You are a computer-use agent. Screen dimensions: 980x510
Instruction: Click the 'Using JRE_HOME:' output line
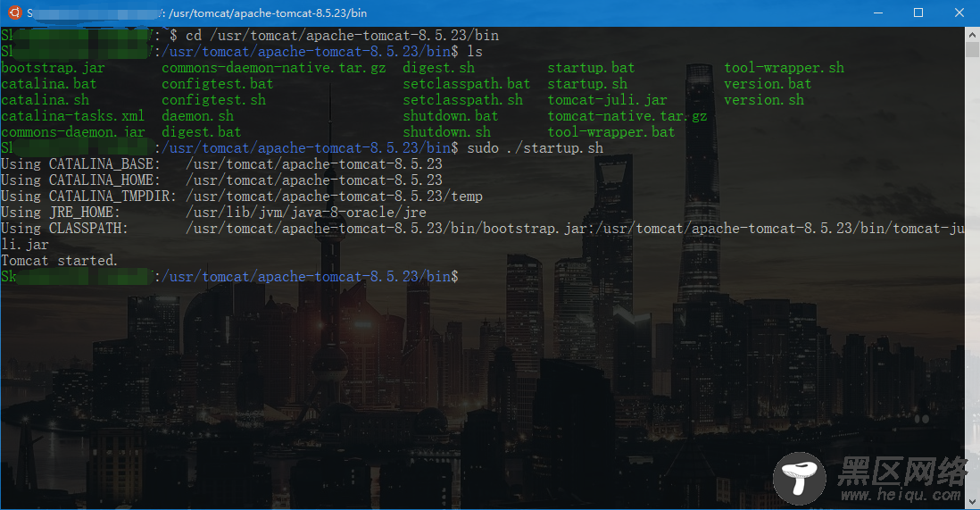213,213
